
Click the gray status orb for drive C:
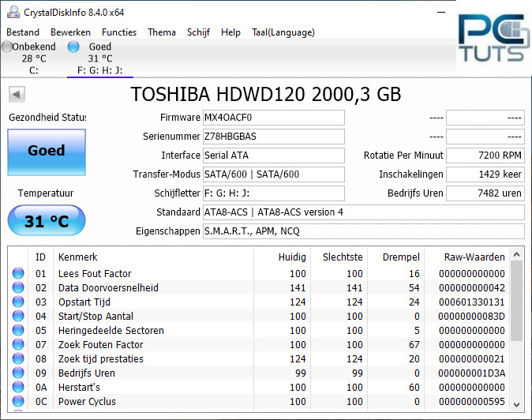click(7, 47)
